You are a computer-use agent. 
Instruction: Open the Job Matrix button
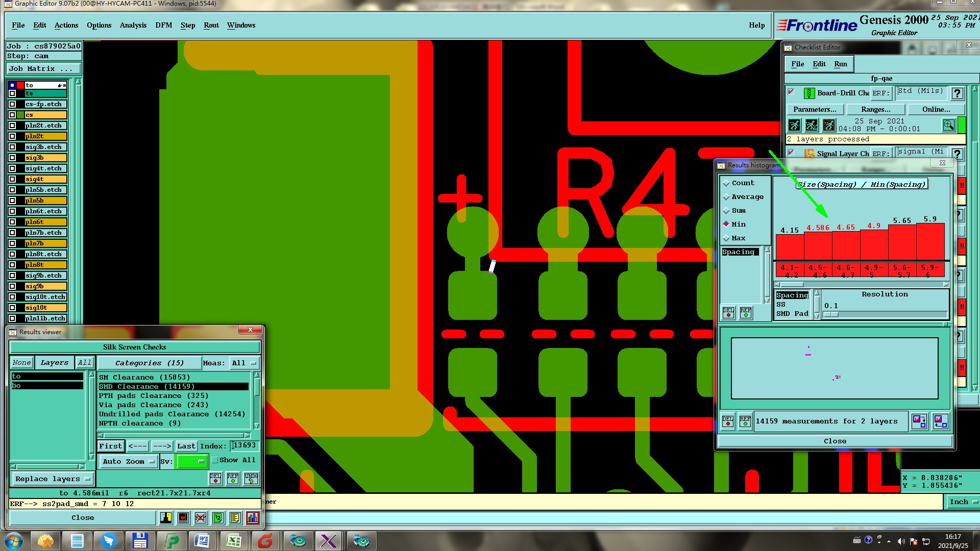44,69
